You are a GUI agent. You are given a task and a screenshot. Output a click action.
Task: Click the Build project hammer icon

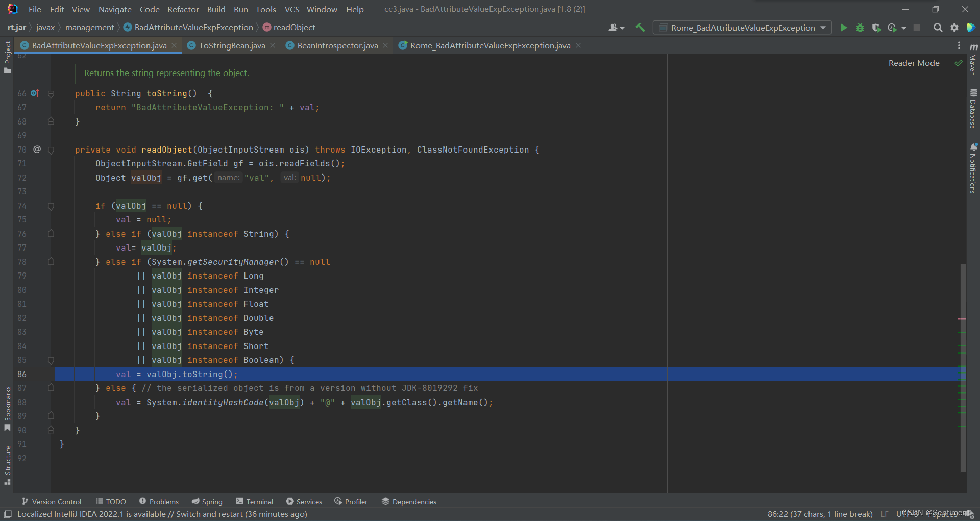(640, 28)
